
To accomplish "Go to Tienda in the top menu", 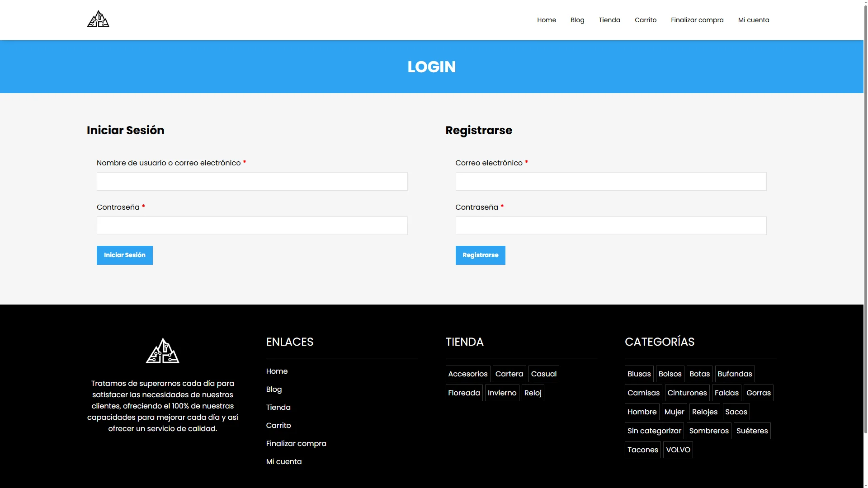I will click(x=609, y=20).
